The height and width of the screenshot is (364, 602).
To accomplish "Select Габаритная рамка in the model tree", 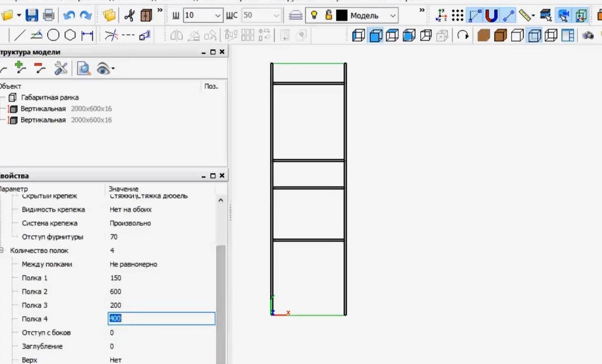I will coord(50,98).
